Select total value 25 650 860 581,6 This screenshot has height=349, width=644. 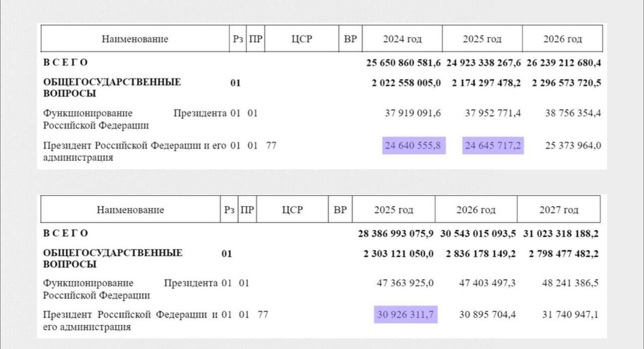tap(404, 63)
